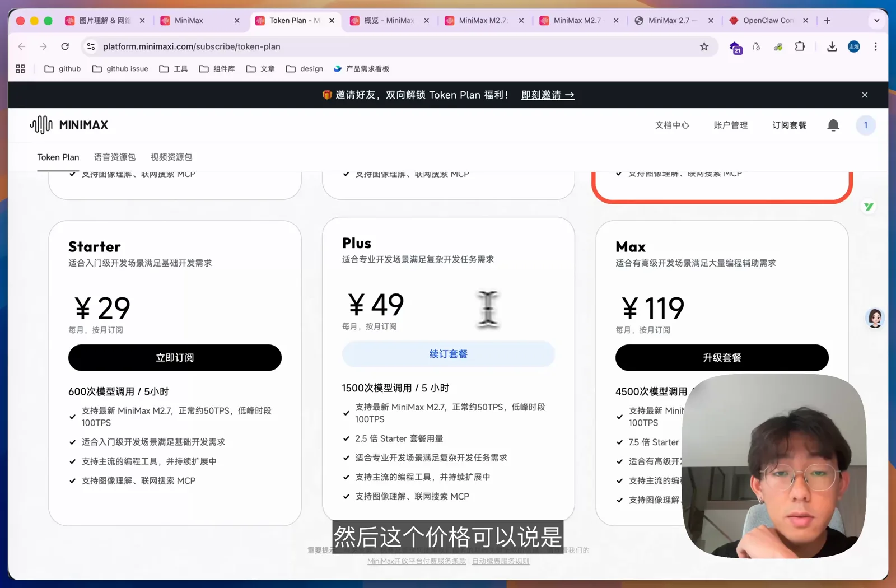
Task: Open the floating assistant avatar
Action: (x=875, y=318)
